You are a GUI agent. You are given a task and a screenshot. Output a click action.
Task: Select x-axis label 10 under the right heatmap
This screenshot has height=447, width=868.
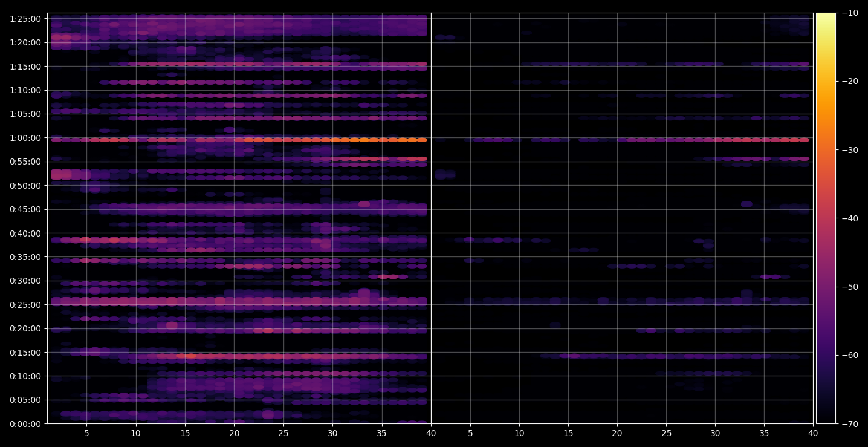519,433
